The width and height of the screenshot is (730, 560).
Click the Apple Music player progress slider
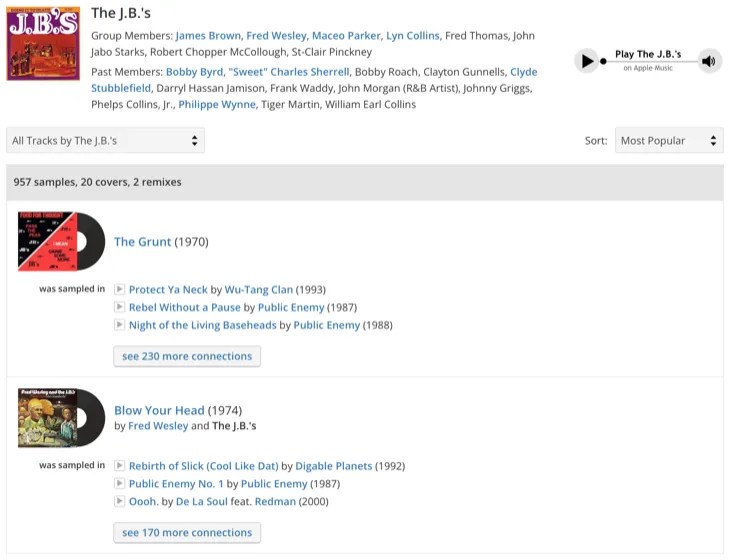click(x=650, y=61)
